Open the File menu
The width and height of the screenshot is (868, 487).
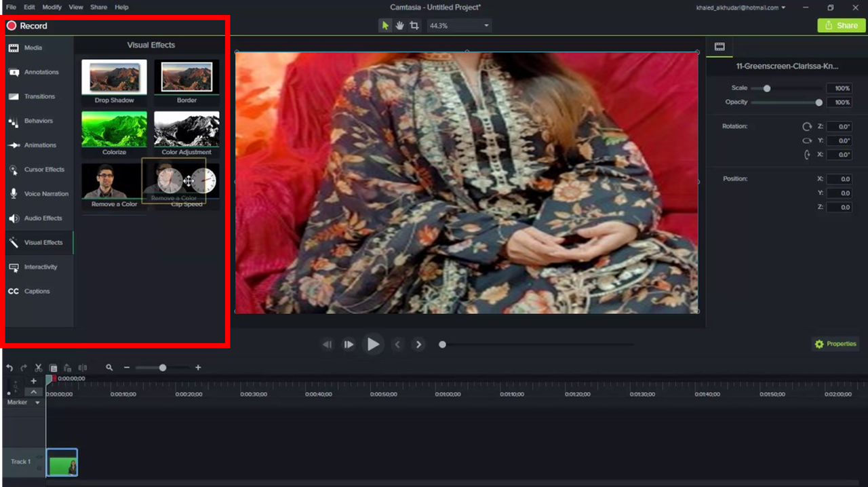(11, 7)
